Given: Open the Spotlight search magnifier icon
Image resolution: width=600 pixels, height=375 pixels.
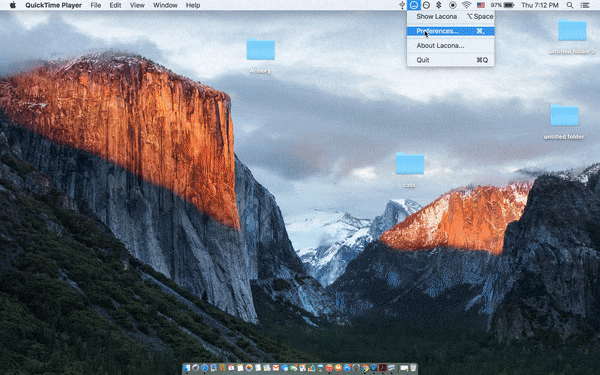Looking at the screenshot, I should pyautogui.click(x=570, y=5).
